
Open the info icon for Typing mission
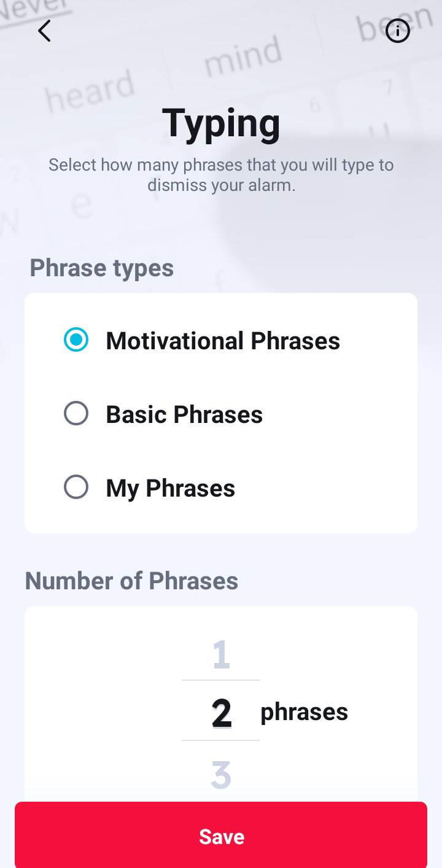click(397, 31)
